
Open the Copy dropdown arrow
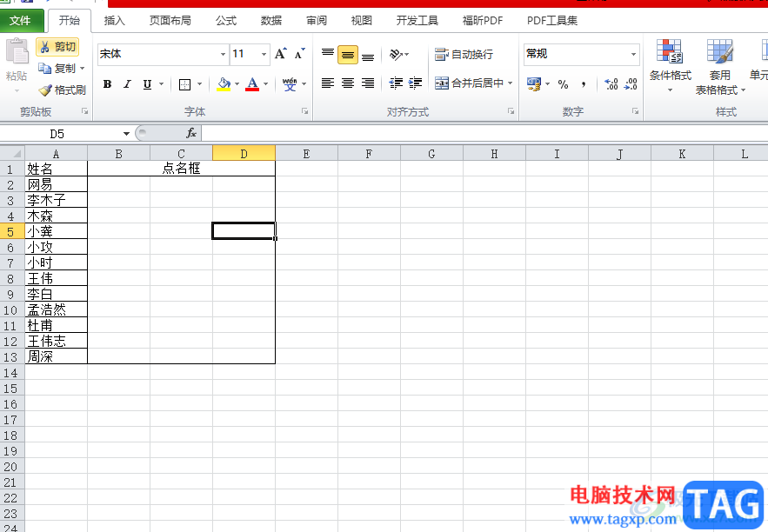click(x=83, y=69)
